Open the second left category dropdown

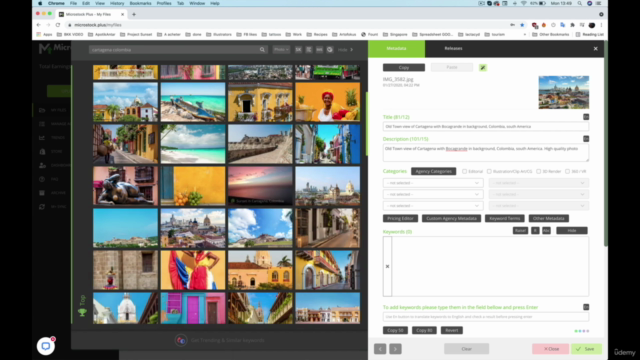point(433,194)
